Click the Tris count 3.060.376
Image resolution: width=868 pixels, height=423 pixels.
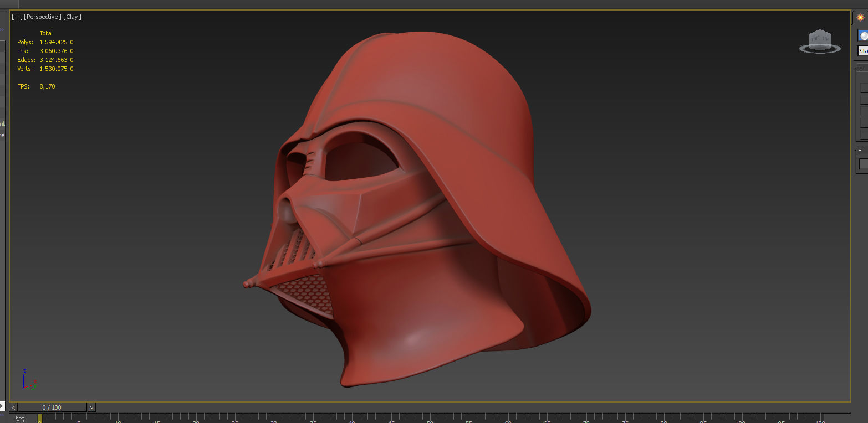coord(53,51)
